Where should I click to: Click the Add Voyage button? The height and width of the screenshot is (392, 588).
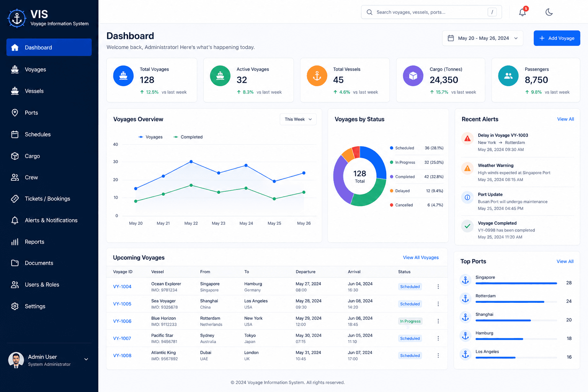[557, 38]
